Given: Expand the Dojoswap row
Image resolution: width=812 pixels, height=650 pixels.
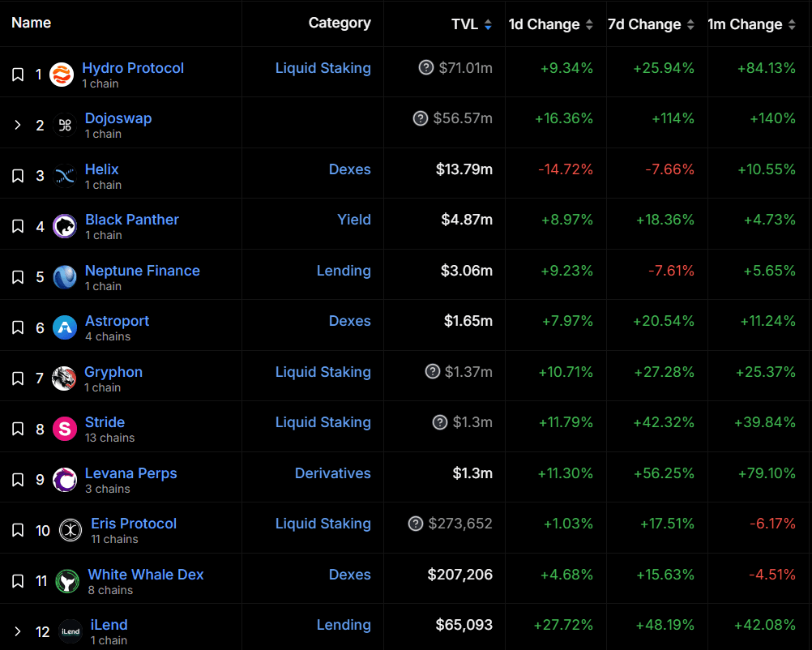Looking at the screenshot, I should tap(18, 125).
